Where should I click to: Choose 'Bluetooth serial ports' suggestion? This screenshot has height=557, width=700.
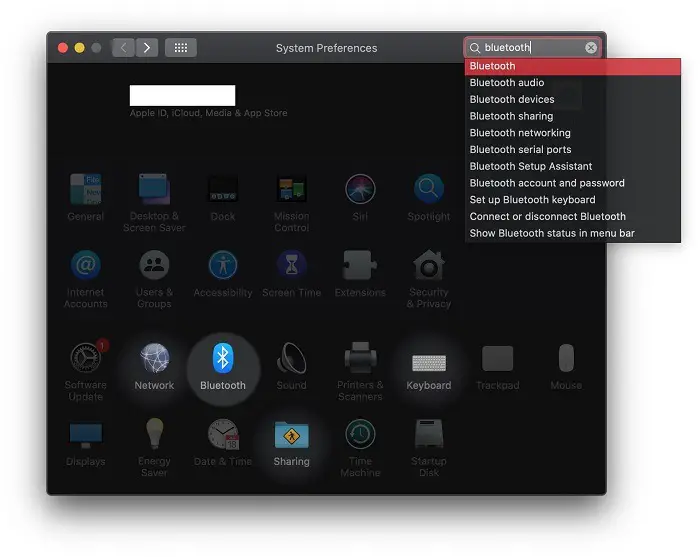click(x=573, y=150)
